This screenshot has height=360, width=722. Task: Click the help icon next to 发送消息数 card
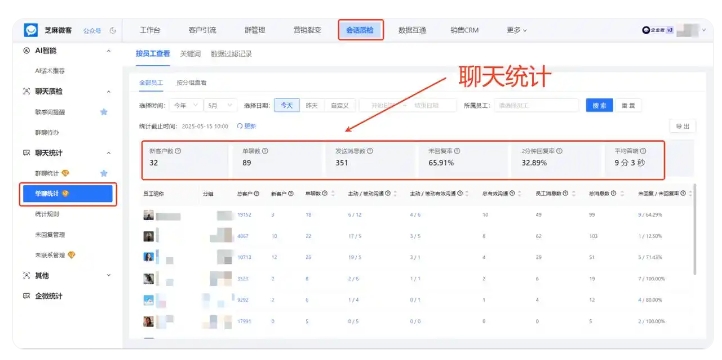(x=370, y=151)
